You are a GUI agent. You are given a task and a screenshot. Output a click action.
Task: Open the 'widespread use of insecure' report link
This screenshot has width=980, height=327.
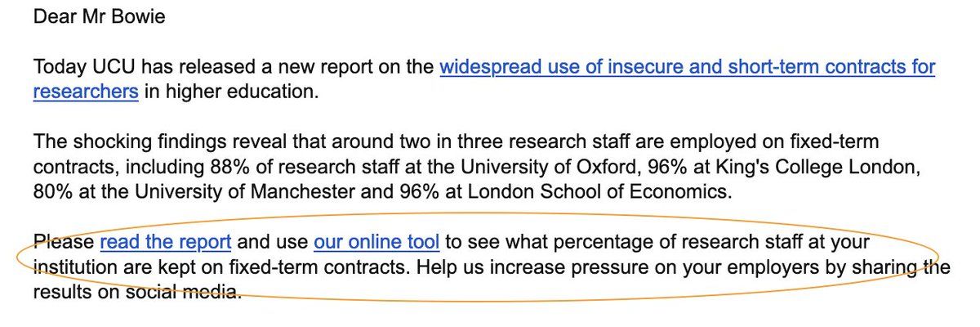(686, 67)
